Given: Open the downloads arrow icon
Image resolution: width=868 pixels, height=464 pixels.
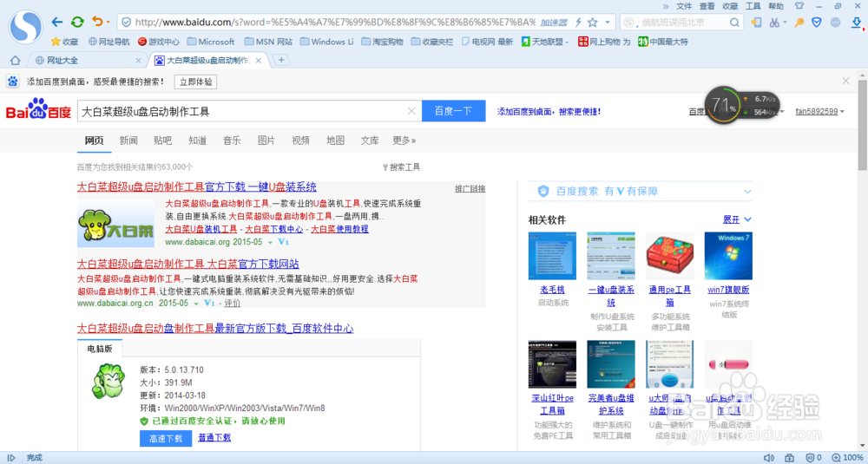Looking at the screenshot, I should tap(856, 23).
